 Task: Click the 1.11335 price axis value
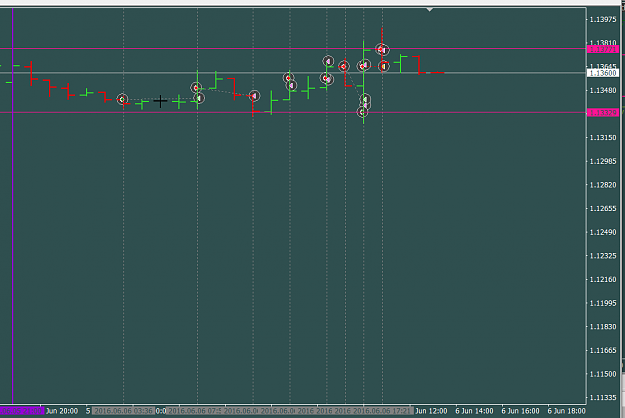coord(603,398)
